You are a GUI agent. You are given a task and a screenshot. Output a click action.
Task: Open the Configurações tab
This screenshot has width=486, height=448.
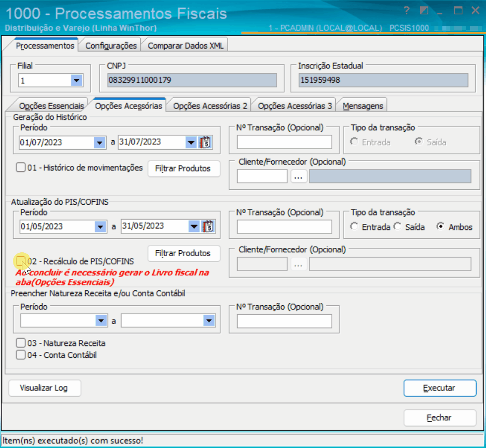(111, 46)
